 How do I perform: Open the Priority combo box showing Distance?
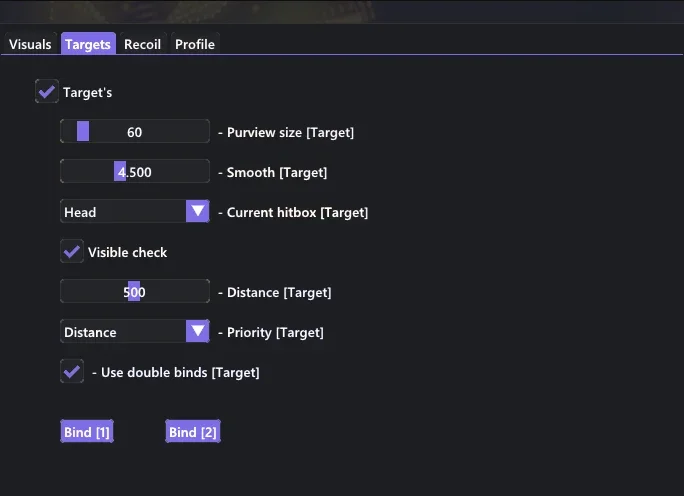[135, 331]
